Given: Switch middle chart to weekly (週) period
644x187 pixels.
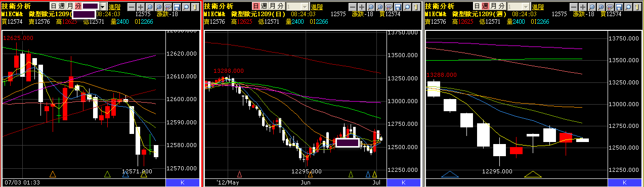Looking at the screenshot, I should pos(265,6).
